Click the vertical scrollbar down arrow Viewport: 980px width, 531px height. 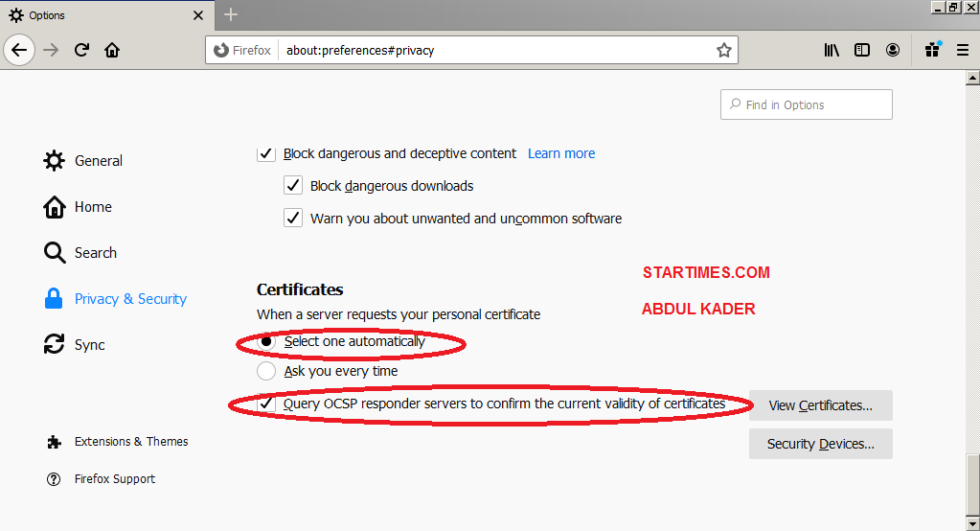(x=972, y=522)
